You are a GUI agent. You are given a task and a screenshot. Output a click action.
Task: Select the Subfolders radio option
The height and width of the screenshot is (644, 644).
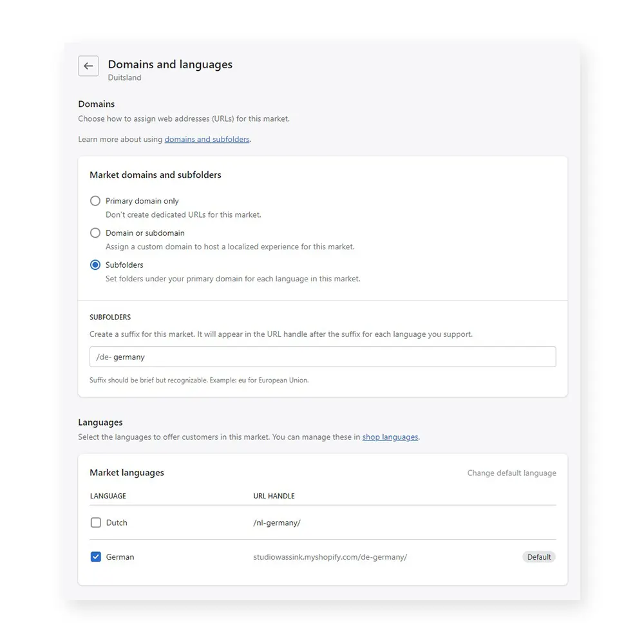[x=95, y=265]
